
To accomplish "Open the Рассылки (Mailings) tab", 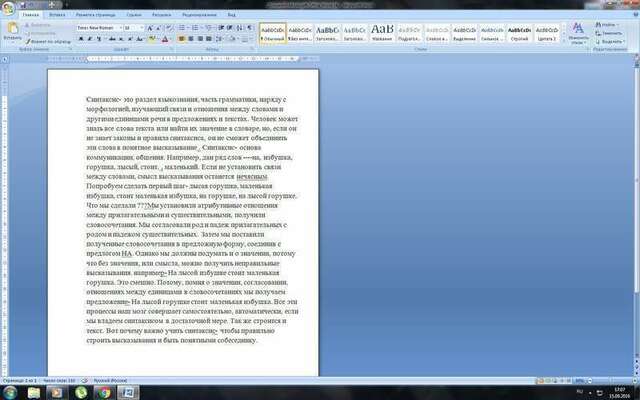I will coord(162,15).
